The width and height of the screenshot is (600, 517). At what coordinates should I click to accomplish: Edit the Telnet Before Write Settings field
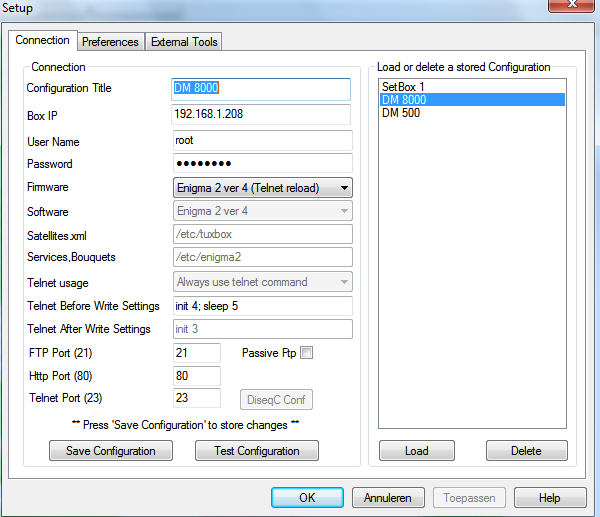(263, 306)
